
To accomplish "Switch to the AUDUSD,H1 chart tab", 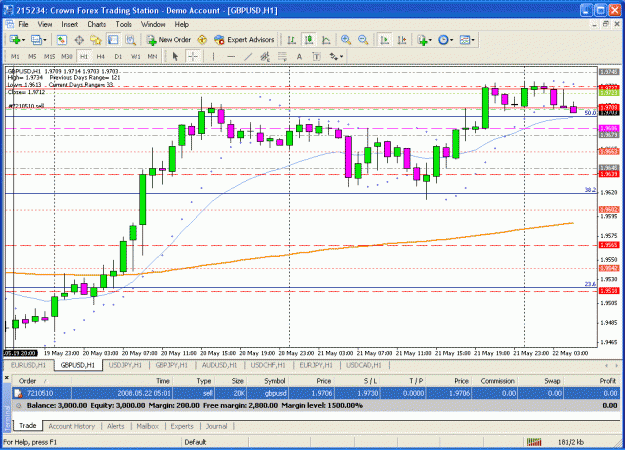I will 219,365.
